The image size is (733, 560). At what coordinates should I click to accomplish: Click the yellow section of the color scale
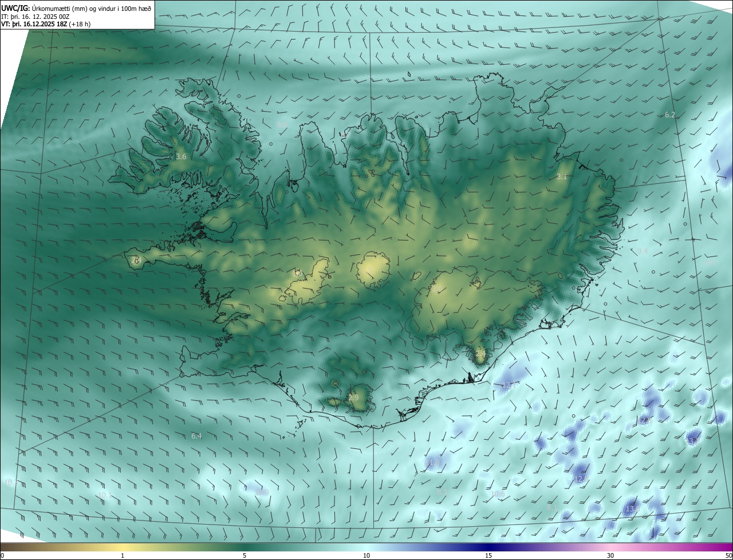pos(123,547)
